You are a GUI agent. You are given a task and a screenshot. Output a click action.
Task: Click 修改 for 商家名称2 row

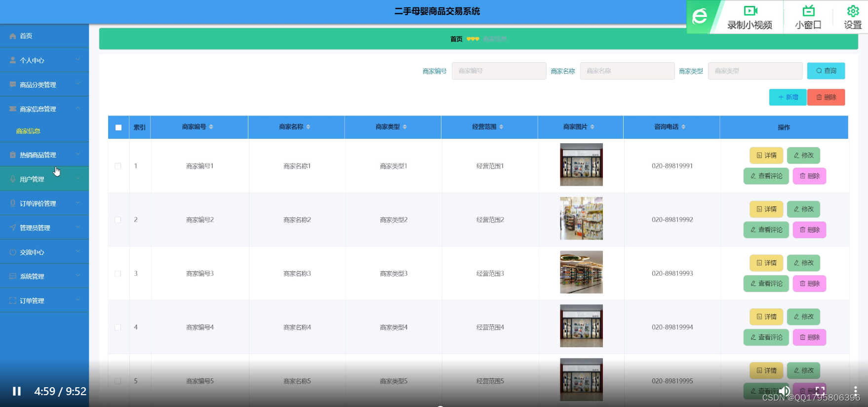[804, 209]
